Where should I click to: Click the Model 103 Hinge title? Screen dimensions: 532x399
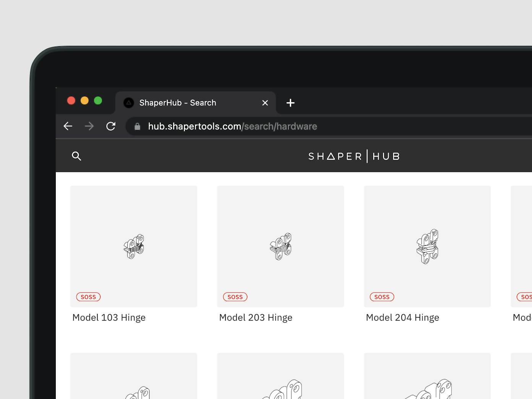[109, 318]
